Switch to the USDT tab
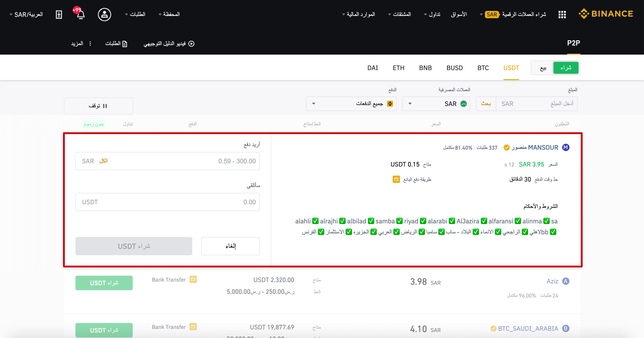 pyautogui.click(x=511, y=68)
